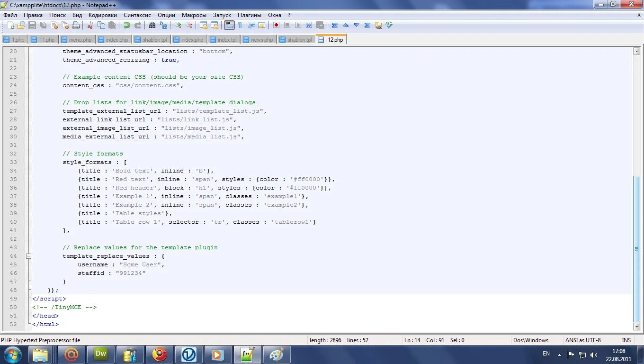Switch to the 11.php tab
The width and height of the screenshot is (644, 364).
click(43, 40)
